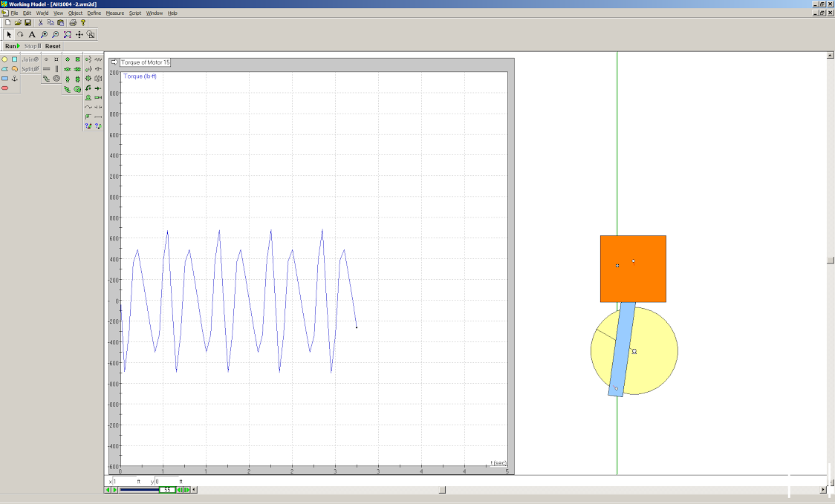Click the Reset button
This screenshot has width=835, height=504.
coord(53,46)
